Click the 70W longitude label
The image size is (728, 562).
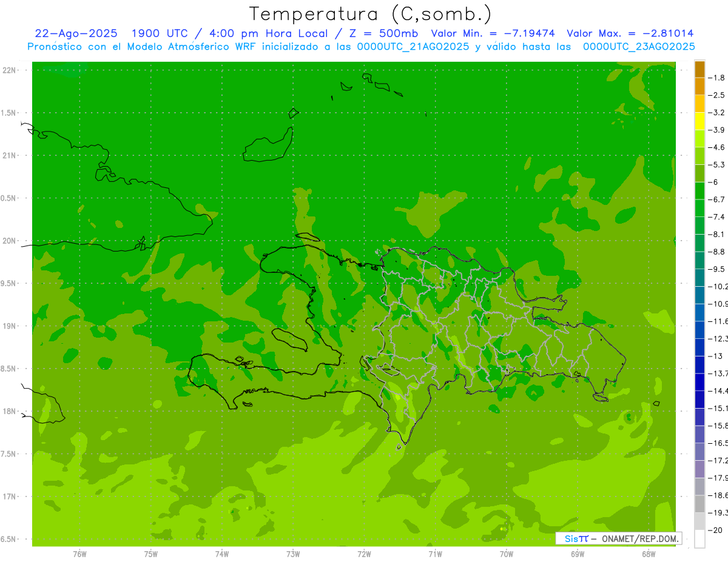(507, 554)
